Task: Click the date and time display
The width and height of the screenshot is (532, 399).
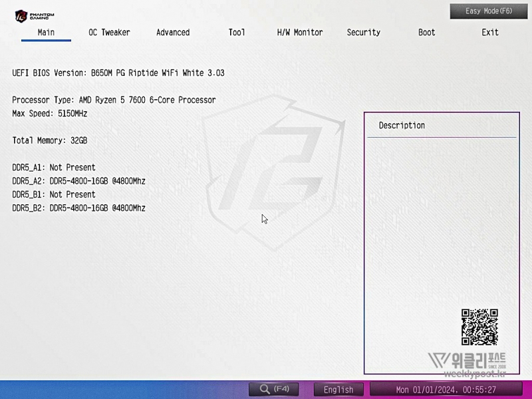Action: (446, 390)
